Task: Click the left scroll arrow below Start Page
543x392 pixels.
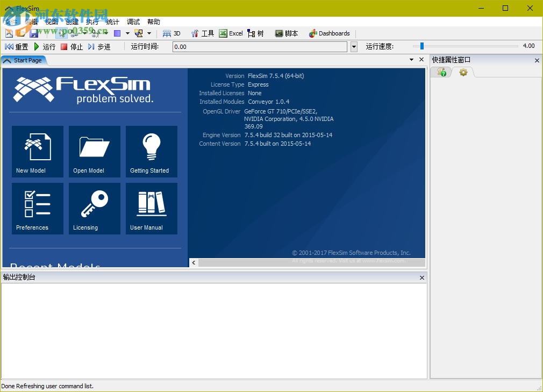Action: [194, 262]
